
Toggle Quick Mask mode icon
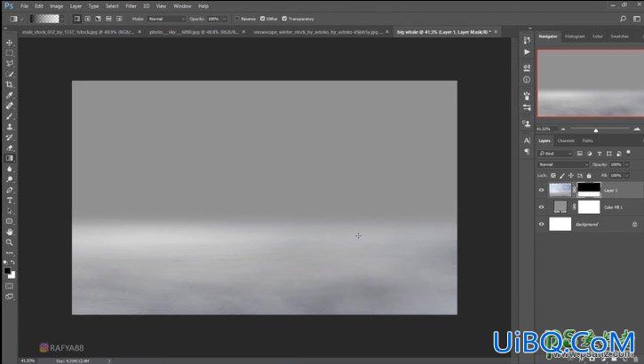9,286
